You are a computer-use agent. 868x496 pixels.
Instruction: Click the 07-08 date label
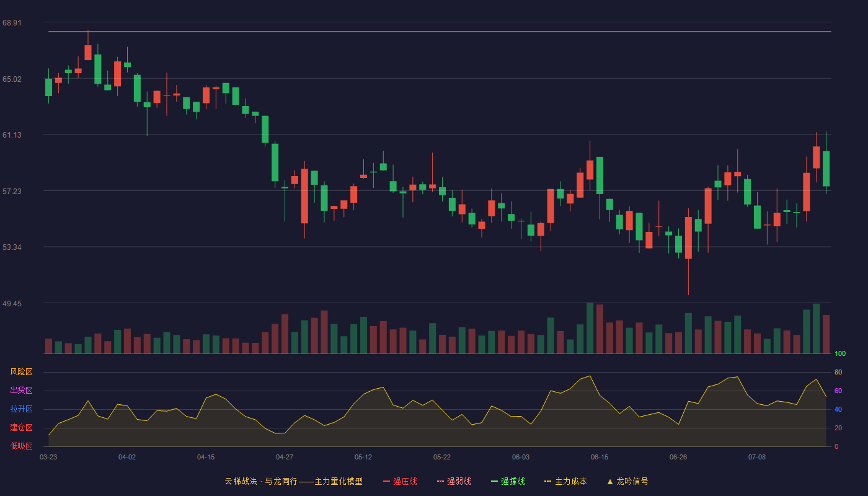coord(757,457)
